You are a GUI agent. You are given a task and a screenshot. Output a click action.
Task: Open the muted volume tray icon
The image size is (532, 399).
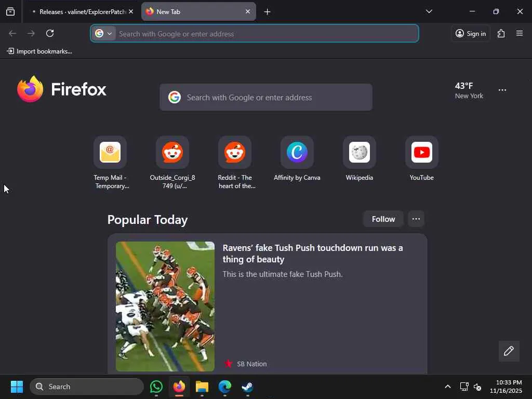point(477,387)
